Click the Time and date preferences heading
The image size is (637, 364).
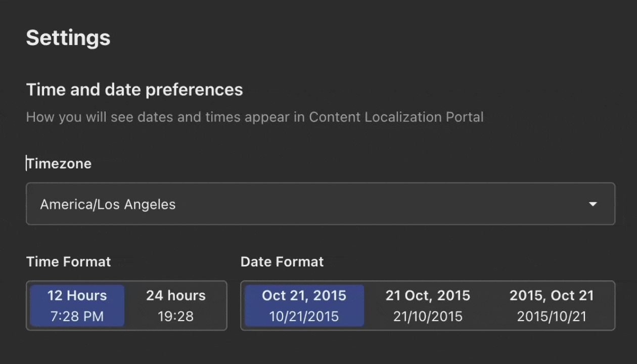point(134,90)
